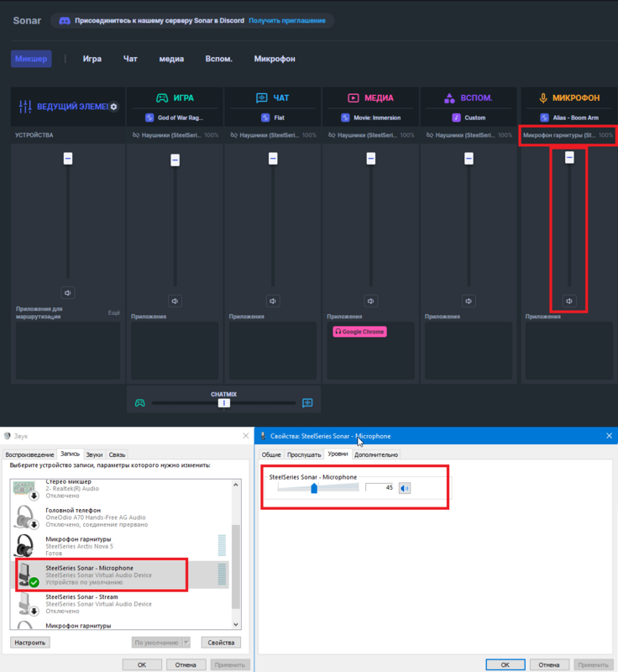Click the recording device list scrollbar down arrow
618x672 pixels.
pyautogui.click(x=236, y=624)
